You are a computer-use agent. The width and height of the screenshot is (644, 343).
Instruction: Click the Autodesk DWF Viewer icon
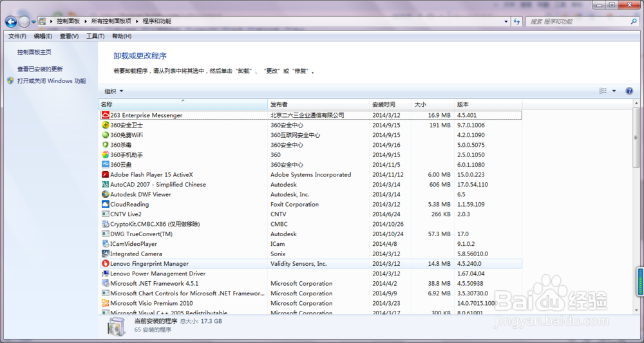coord(105,194)
